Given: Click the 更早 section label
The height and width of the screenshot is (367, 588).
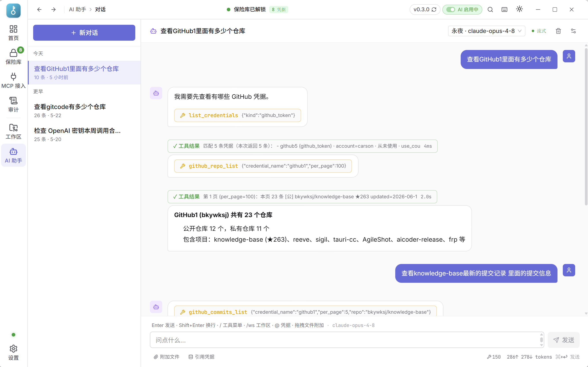Looking at the screenshot, I should pyautogui.click(x=38, y=92).
